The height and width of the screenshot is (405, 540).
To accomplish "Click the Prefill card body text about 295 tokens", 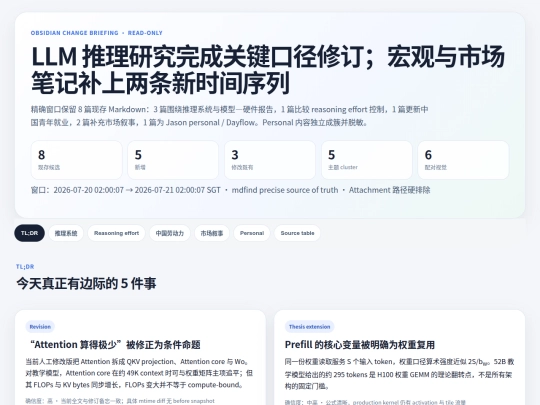I will (x=399, y=374).
